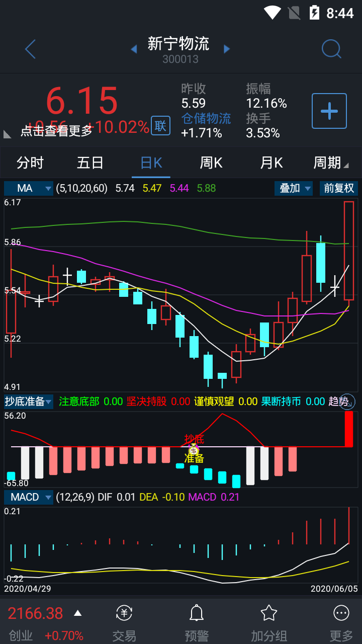
Task: Switch to the 月K tab
Action: (271, 163)
